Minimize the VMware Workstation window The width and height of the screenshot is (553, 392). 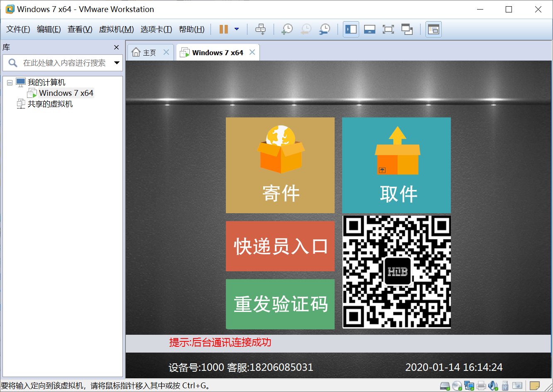480,9
